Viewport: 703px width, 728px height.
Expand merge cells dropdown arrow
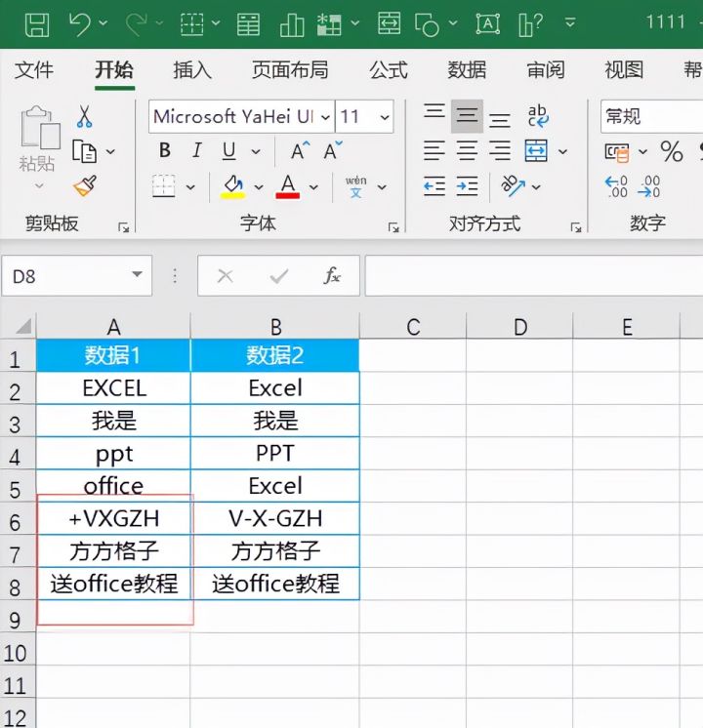click(562, 152)
